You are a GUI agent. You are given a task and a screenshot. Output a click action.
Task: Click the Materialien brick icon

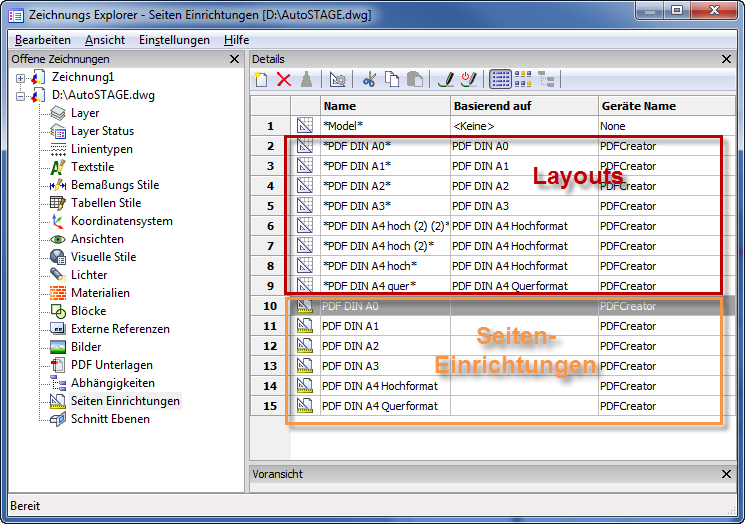click(58, 293)
